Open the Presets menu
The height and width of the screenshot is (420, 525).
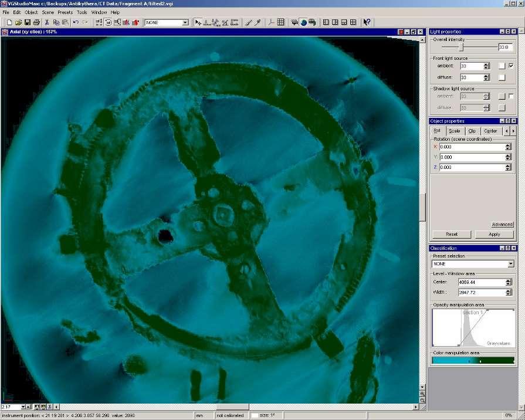[x=65, y=12]
